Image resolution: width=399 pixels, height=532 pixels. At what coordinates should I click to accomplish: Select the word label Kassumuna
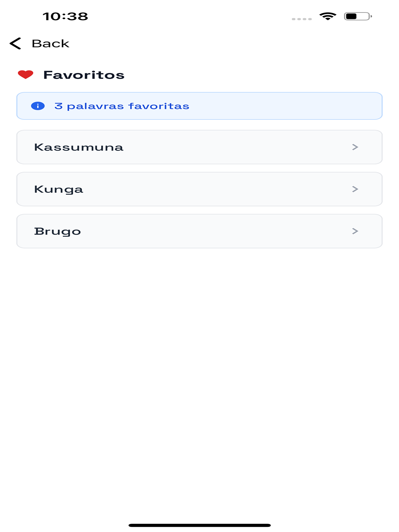79,147
